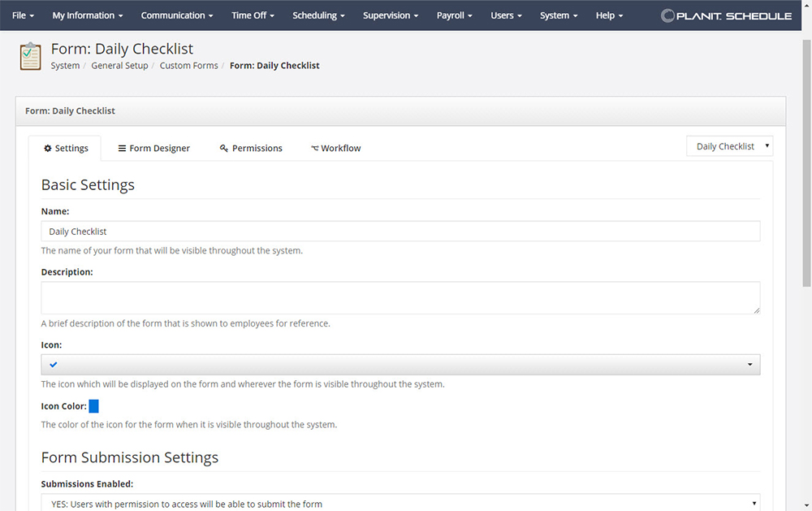Click inside the Name text field
The height and width of the screenshot is (511, 812).
pyautogui.click(x=400, y=231)
